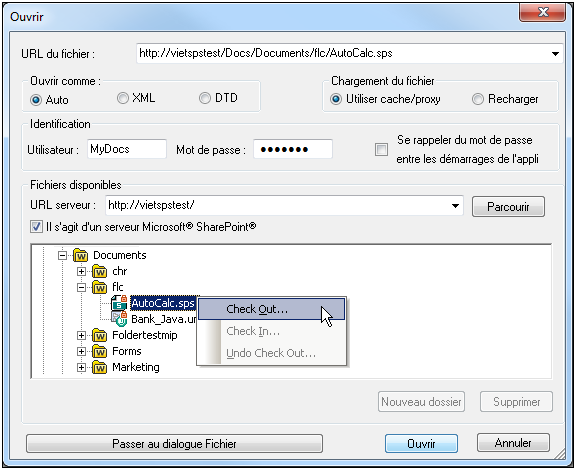
Task: Click the Marketing folder icon
Action: [x=99, y=367]
